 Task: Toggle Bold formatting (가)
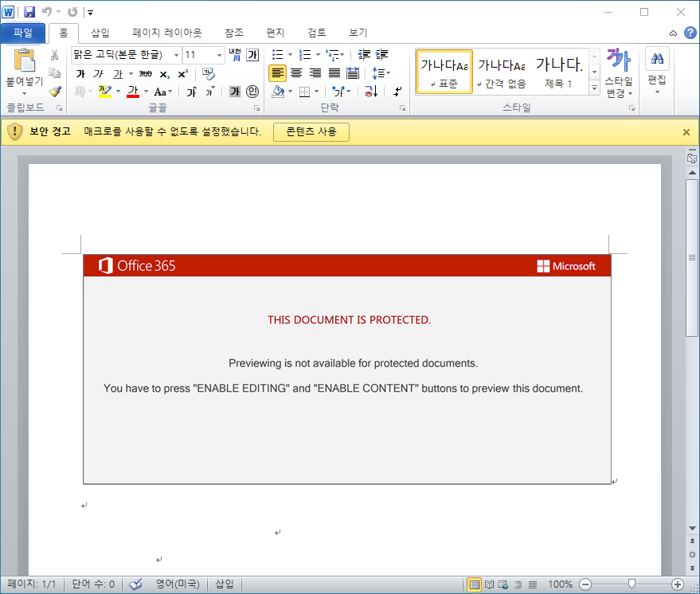coord(80,73)
